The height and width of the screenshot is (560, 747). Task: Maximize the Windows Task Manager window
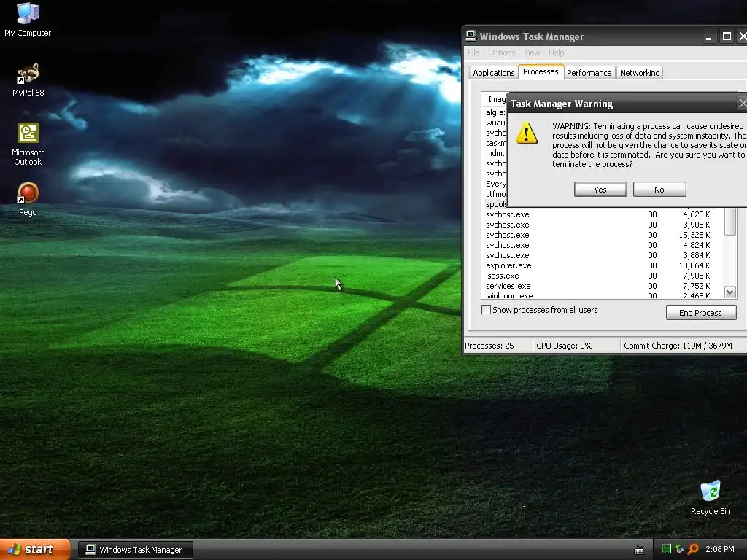(x=727, y=36)
